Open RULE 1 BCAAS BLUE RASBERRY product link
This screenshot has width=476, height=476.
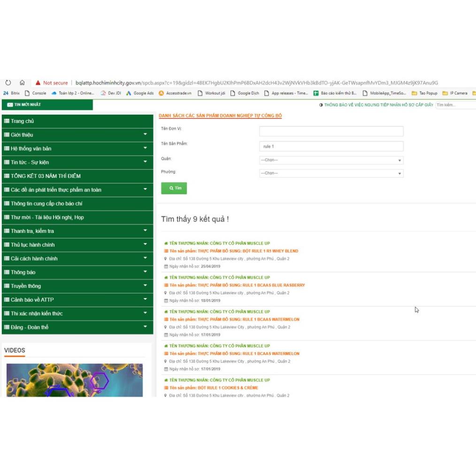(237, 285)
